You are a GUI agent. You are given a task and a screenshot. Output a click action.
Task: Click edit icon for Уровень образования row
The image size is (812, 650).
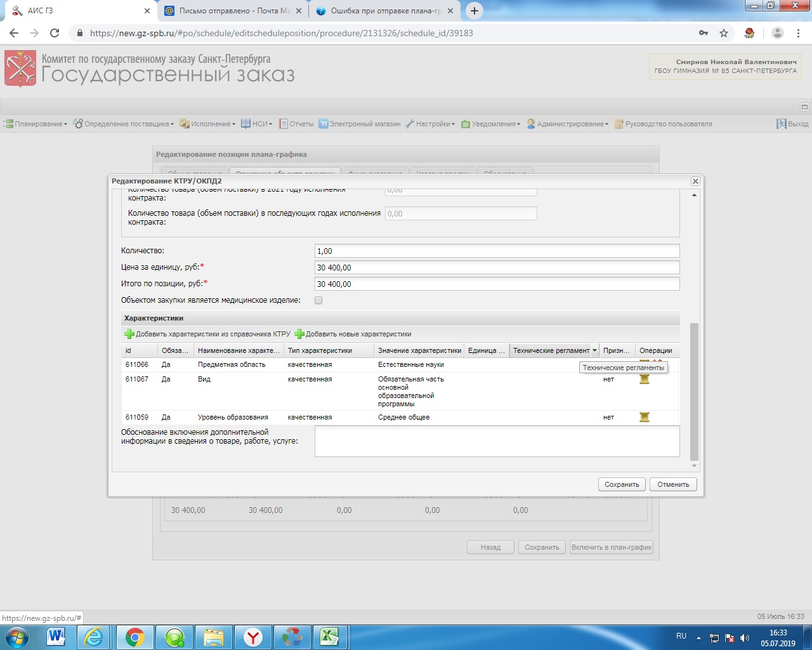click(x=645, y=418)
